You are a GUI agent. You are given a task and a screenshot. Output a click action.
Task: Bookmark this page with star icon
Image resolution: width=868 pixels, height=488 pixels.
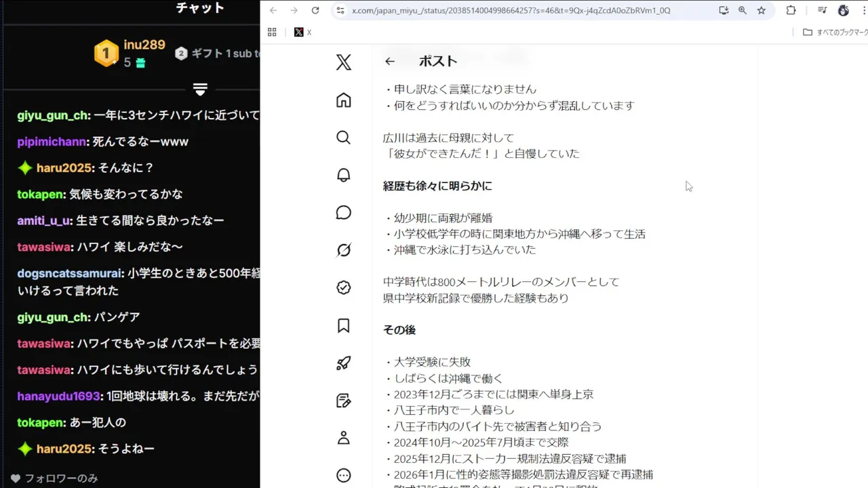(762, 10)
